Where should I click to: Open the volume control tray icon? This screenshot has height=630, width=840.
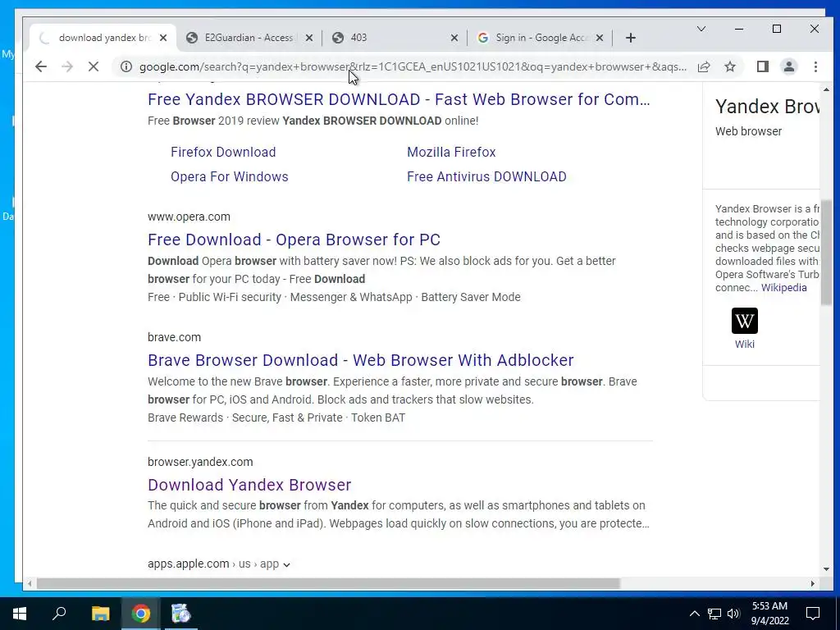click(733, 614)
